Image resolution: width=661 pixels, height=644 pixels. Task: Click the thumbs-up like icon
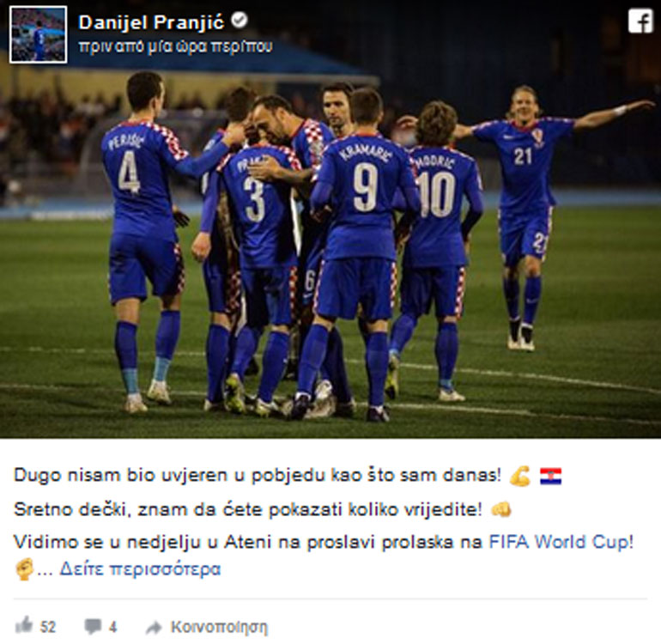tap(24, 625)
